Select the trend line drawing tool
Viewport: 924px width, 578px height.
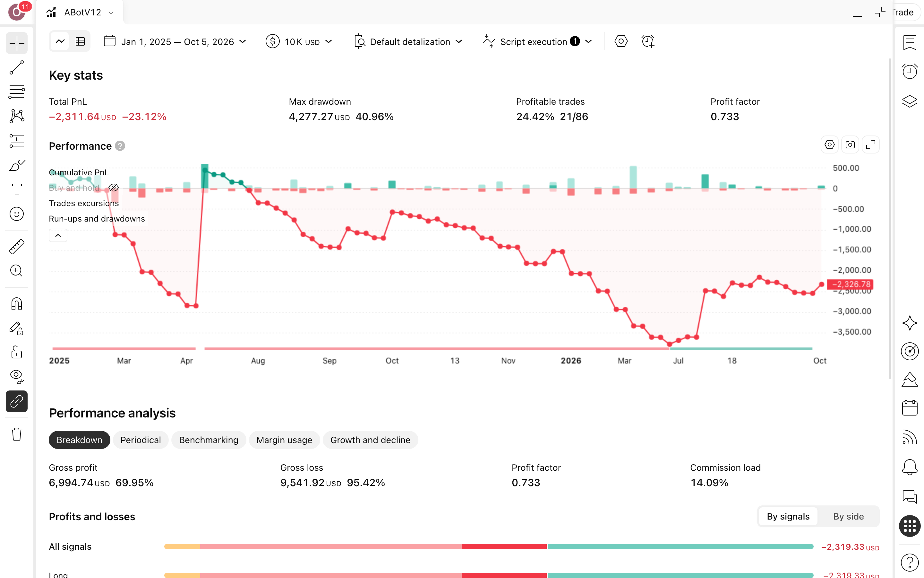tap(17, 68)
